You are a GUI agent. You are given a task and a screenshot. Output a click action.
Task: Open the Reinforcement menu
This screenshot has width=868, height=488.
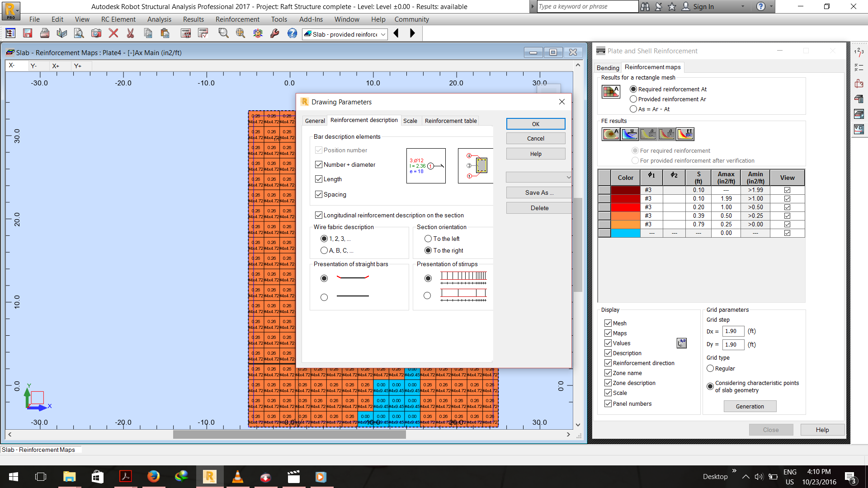(237, 19)
